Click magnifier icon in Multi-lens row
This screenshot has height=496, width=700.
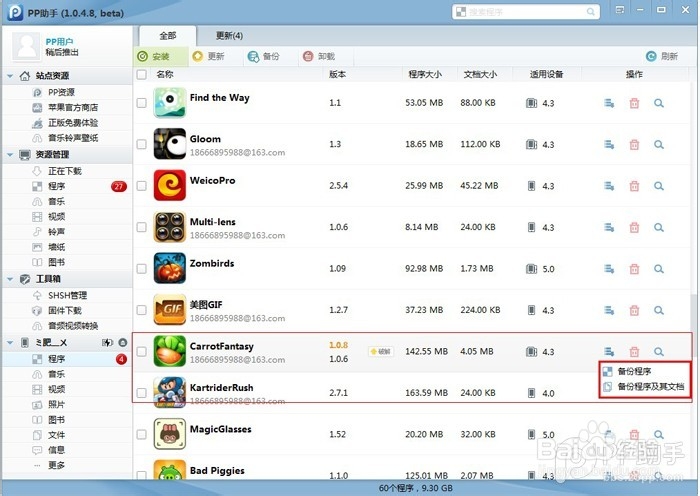click(658, 228)
